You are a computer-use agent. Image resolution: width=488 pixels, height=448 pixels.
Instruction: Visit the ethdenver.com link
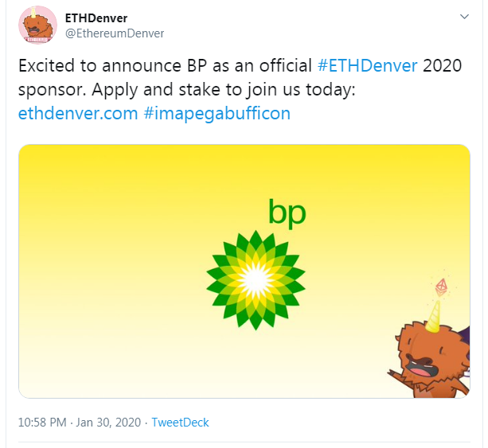(x=78, y=113)
